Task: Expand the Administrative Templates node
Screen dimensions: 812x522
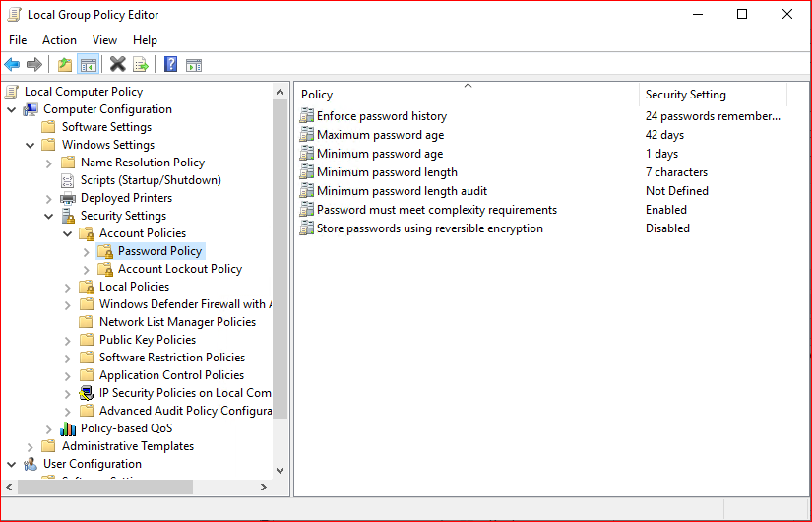Action: pos(31,446)
